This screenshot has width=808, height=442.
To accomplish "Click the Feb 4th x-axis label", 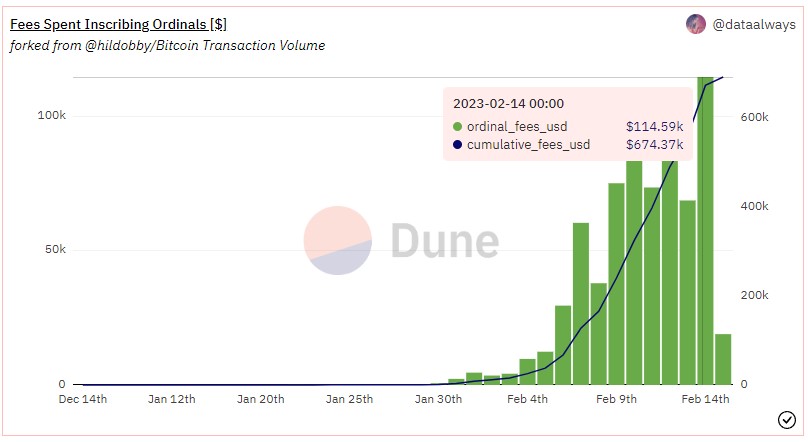I will [527, 399].
